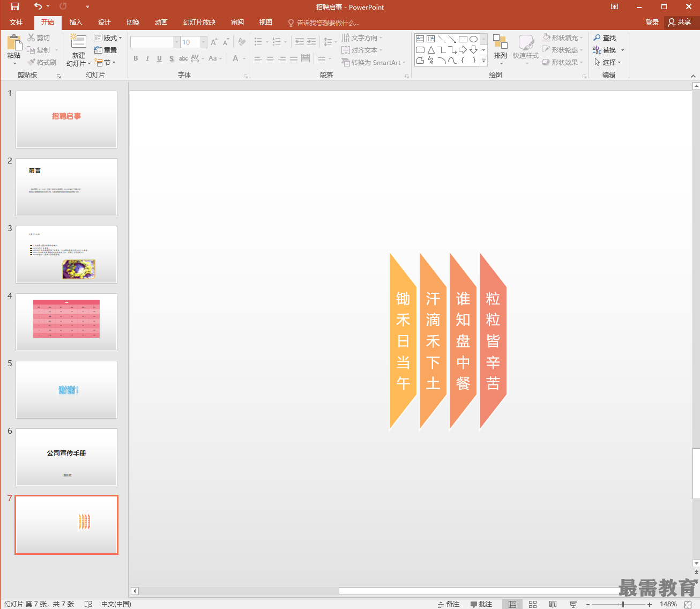Image resolution: width=700 pixels, height=609 pixels.
Task: Toggle Center text alignment
Action: (270, 58)
